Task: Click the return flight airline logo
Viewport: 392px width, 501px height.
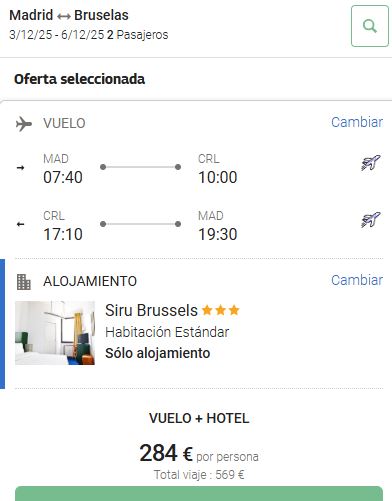Action: pyautogui.click(x=371, y=220)
